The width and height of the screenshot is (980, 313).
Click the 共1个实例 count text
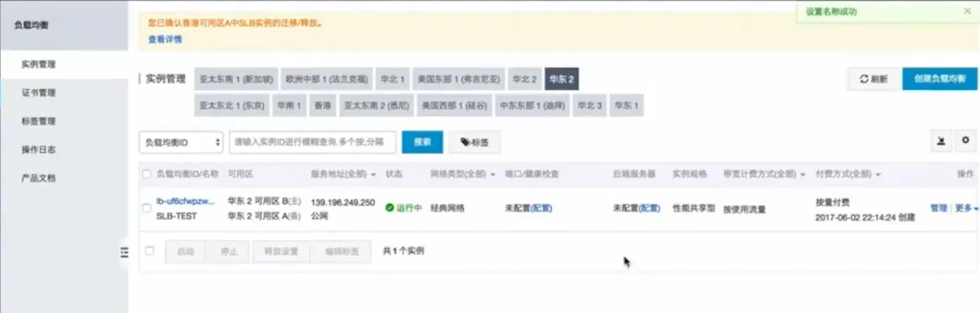click(x=403, y=251)
